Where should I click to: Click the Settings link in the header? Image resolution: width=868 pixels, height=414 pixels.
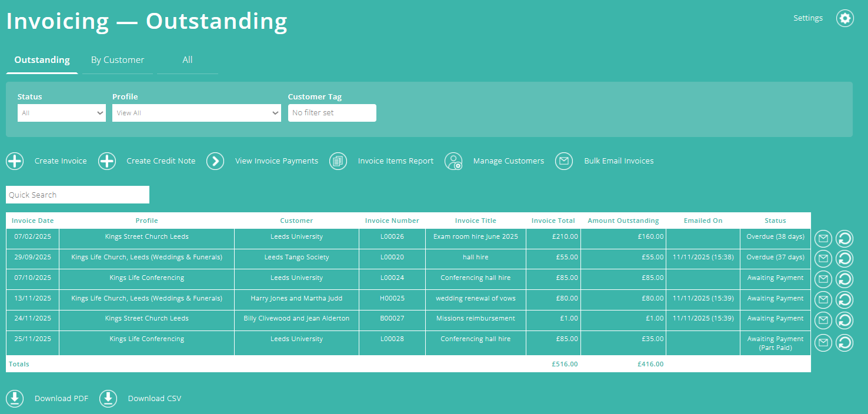click(807, 18)
